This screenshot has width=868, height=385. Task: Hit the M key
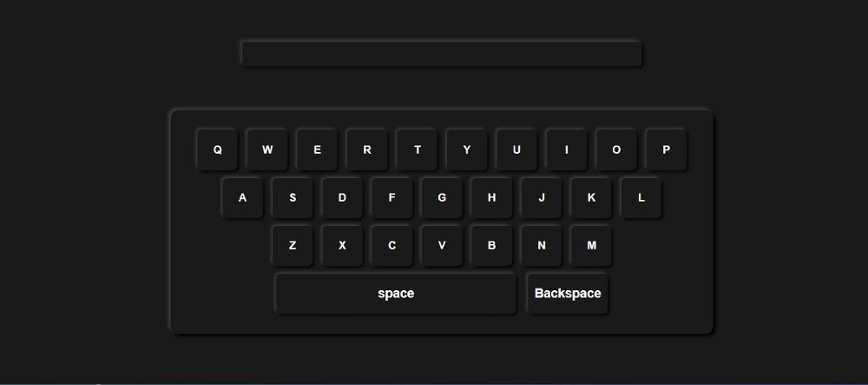[x=592, y=245]
